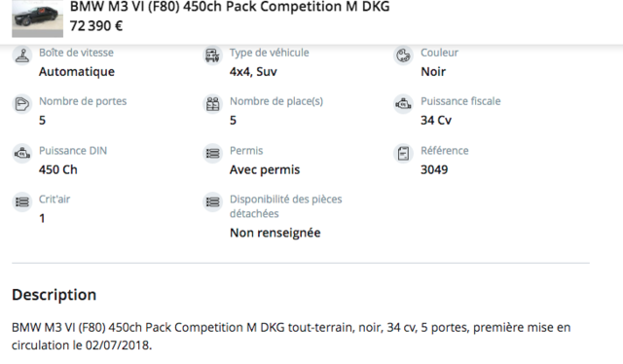Click the 72 390 € price

pos(96,26)
